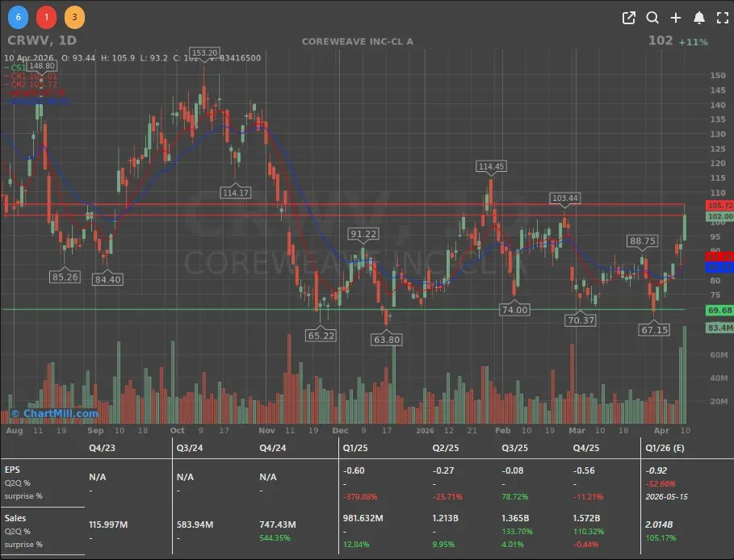Click the red "1" rating badge
734x560 pixels.
44,16
